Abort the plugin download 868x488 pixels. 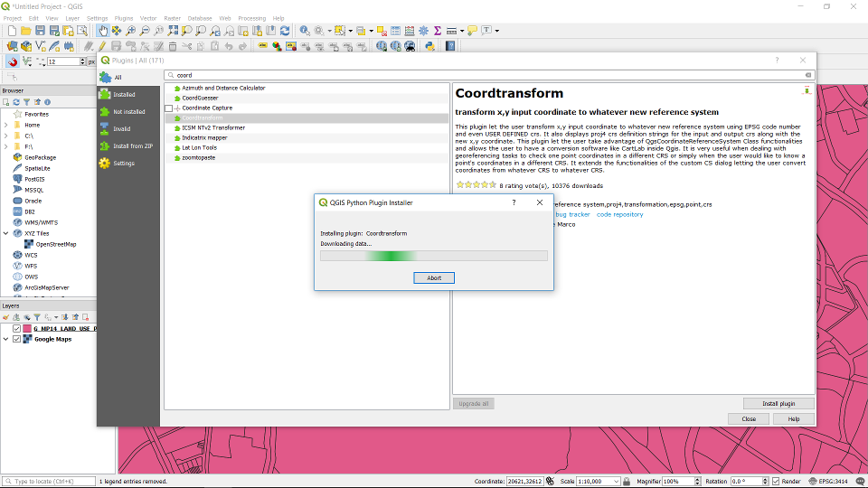click(x=434, y=277)
